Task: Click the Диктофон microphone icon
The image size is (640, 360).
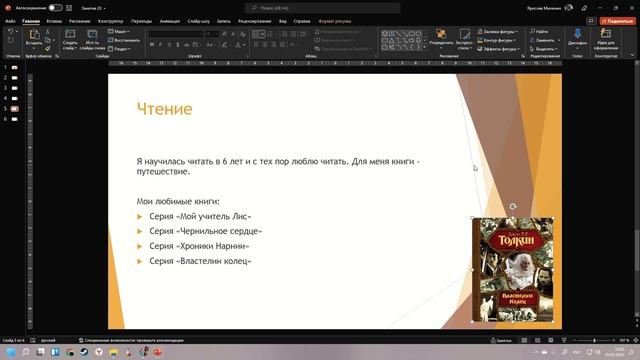Action: tap(577, 33)
